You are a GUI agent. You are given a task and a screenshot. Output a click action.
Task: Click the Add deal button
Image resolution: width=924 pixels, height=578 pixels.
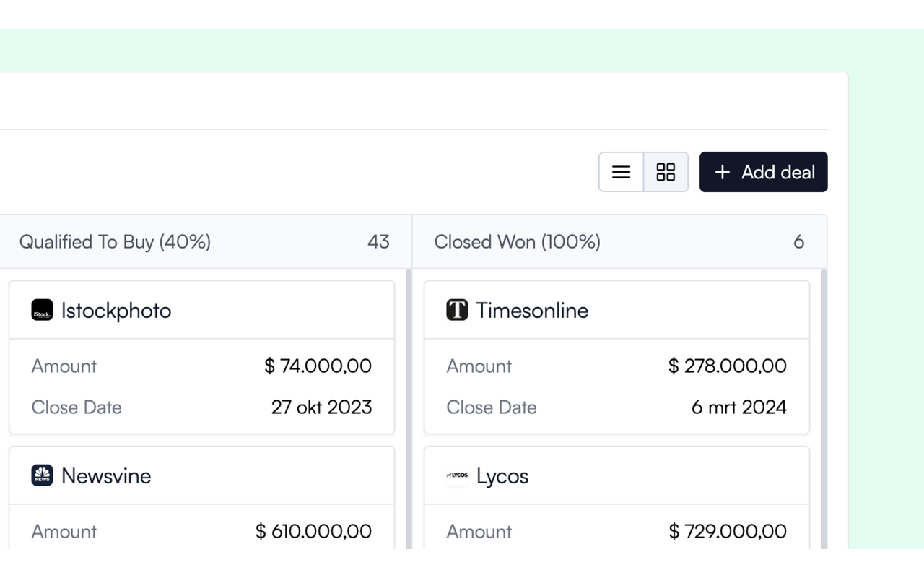tap(763, 172)
